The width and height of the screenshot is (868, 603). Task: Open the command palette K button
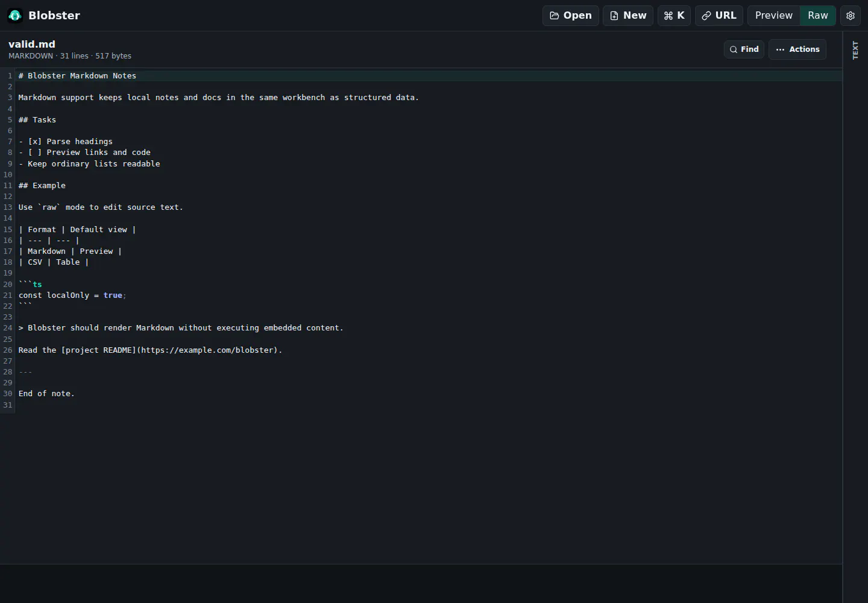pyautogui.click(x=674, y=16)
